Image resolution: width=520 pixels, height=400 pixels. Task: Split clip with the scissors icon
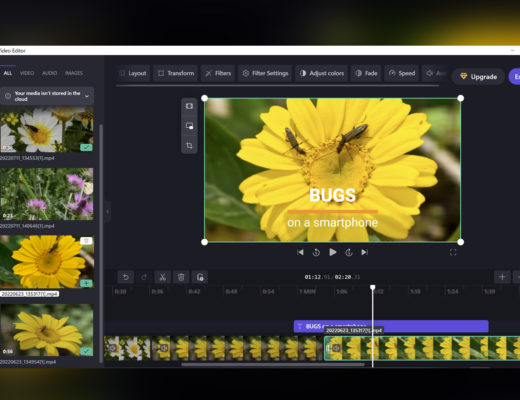(163, 277)
